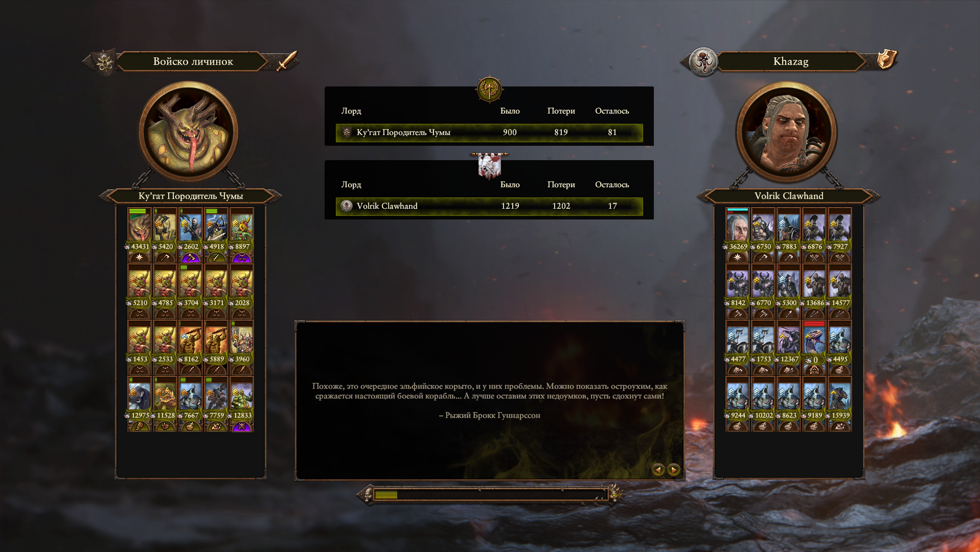980x552 pixels.
Task: Click the Nurgle faction emblem on left banner
Action: [x=105, y=62]
